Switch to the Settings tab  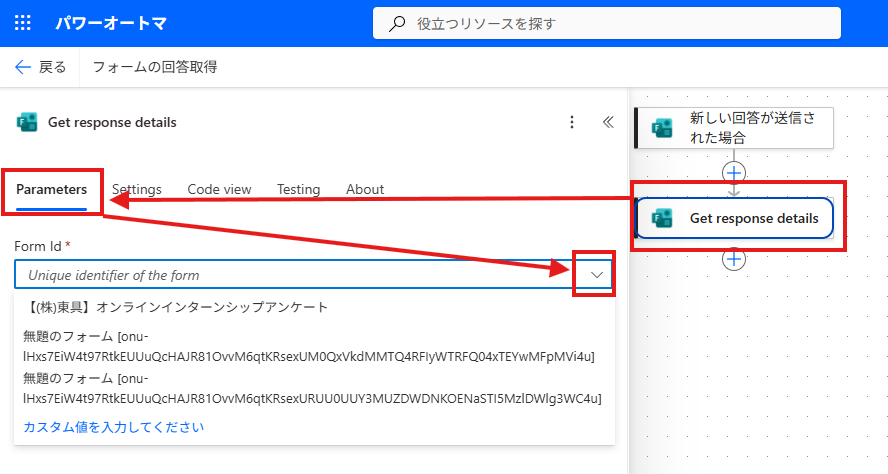(136, 190)
